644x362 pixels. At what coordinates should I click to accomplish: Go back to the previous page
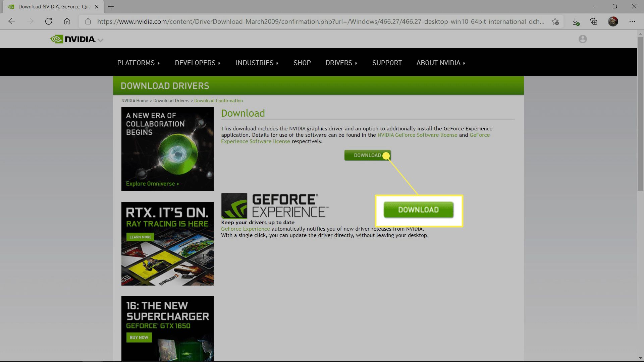click(x=12, y=21)
